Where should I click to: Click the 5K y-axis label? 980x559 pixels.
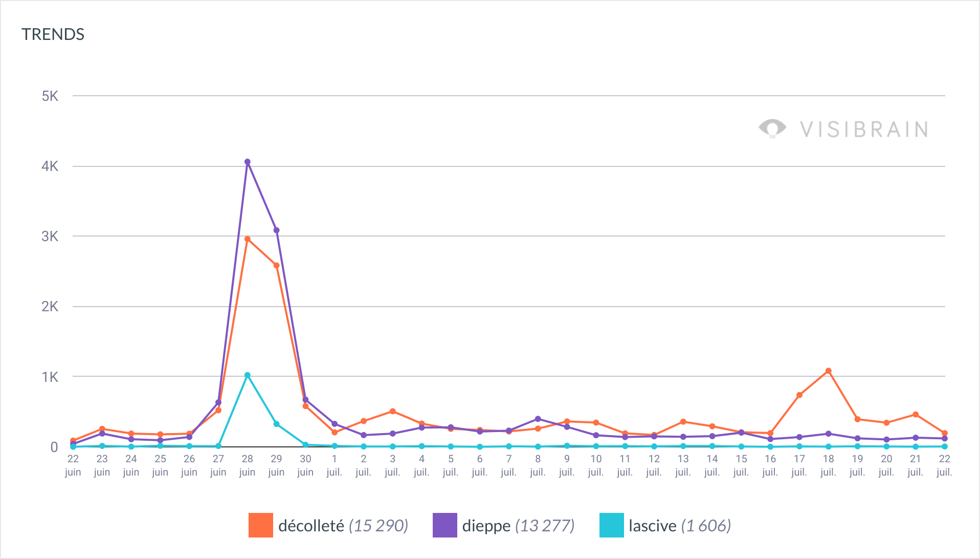coord(50,96)
